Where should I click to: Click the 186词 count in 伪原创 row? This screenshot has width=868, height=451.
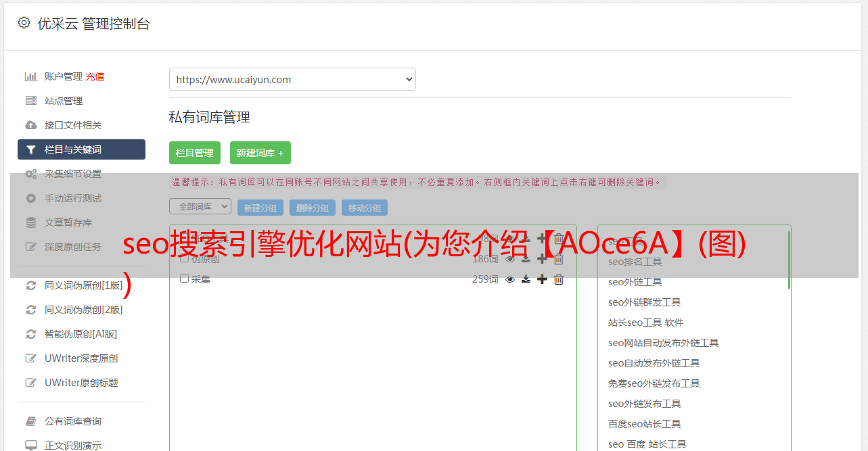pyautogui.click(x=485, y=259)
